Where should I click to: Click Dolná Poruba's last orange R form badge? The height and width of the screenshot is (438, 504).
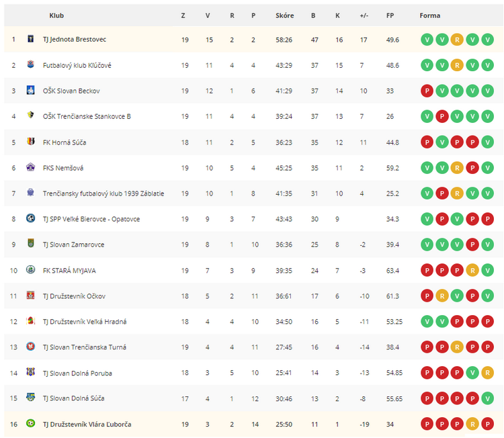(x=488, y=373)
